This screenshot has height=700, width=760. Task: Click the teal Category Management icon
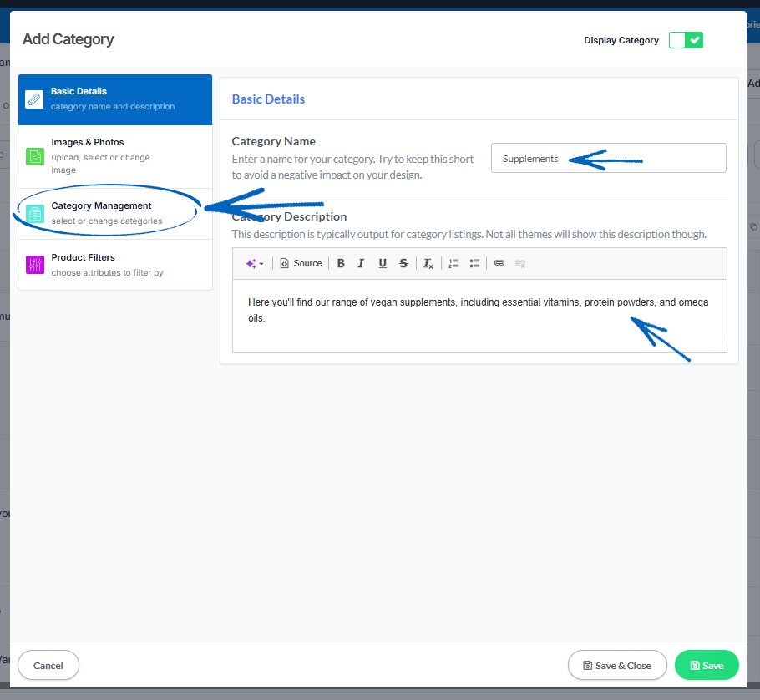pos(35,213)
